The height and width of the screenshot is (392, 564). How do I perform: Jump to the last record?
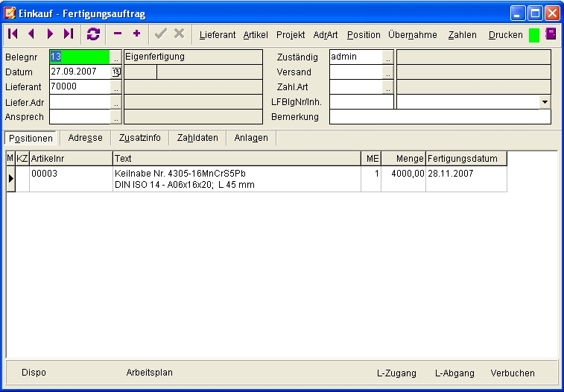tap(69, 34)
